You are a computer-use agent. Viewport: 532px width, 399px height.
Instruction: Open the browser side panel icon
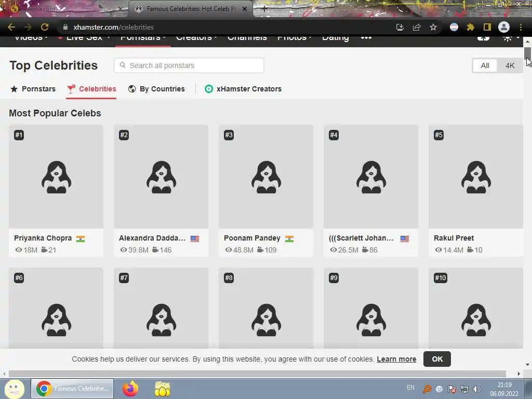click(x=487, y=27)
